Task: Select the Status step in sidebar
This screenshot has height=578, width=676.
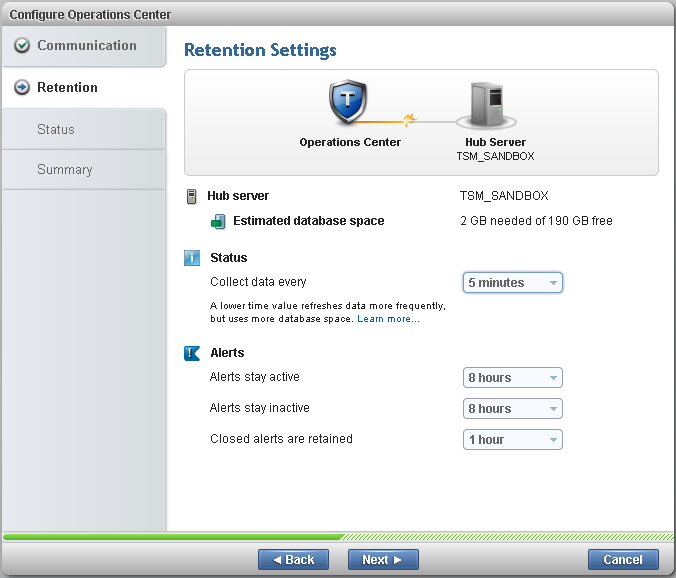Action: tap(56, 130)
